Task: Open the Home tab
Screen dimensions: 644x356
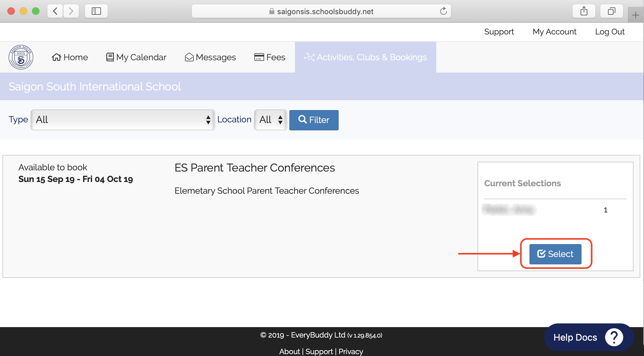Action: (70, 57)
